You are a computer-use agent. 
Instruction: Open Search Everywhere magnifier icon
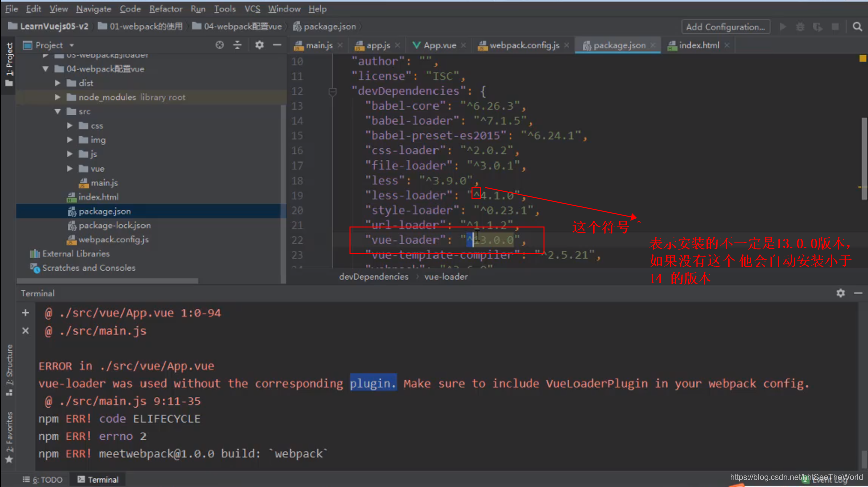pyautogui.click(x=857, y=27)
